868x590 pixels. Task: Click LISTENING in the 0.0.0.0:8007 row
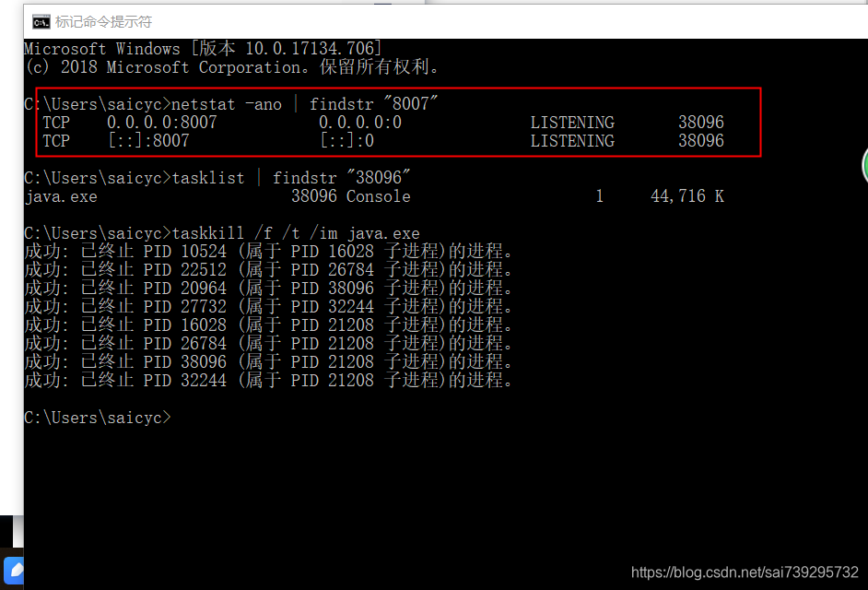tap(572, 123)
